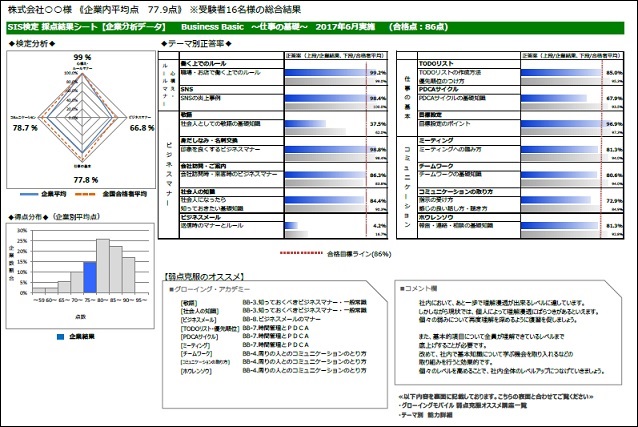Click 社会人としての敬語の基礎知識 row label

click(x=220, y=123)
